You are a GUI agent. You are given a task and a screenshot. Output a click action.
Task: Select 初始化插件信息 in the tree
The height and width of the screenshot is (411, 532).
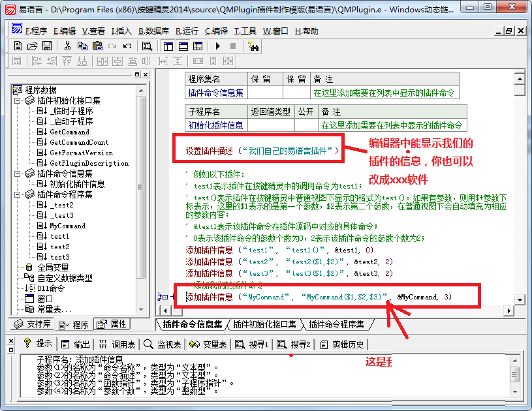coord(78,184)
